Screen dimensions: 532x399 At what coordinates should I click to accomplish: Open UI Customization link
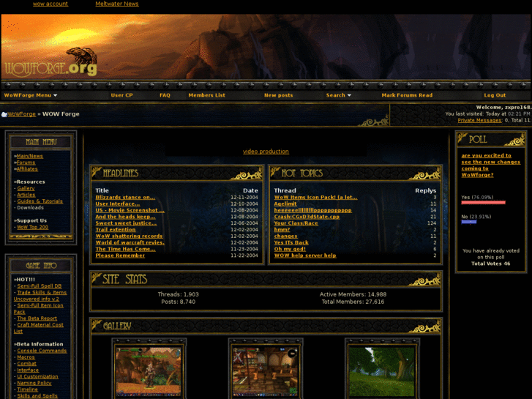[x=37, y=376]
